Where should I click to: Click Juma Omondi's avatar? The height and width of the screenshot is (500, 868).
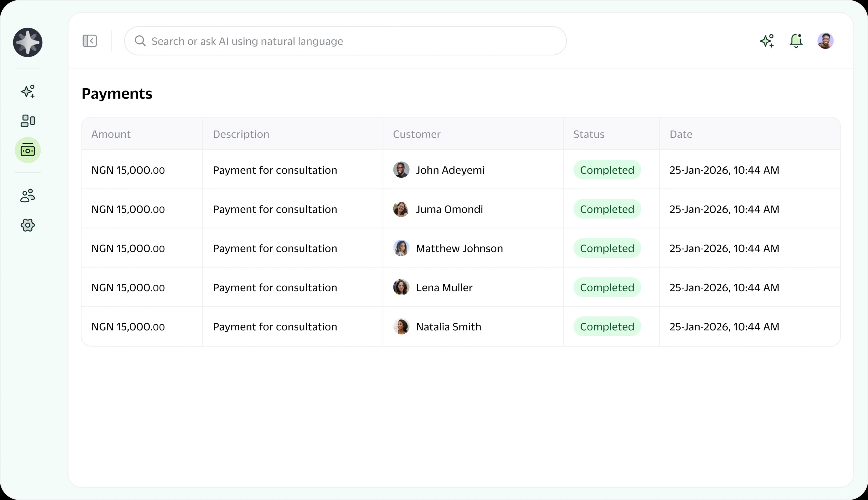(x=401, y=209)
